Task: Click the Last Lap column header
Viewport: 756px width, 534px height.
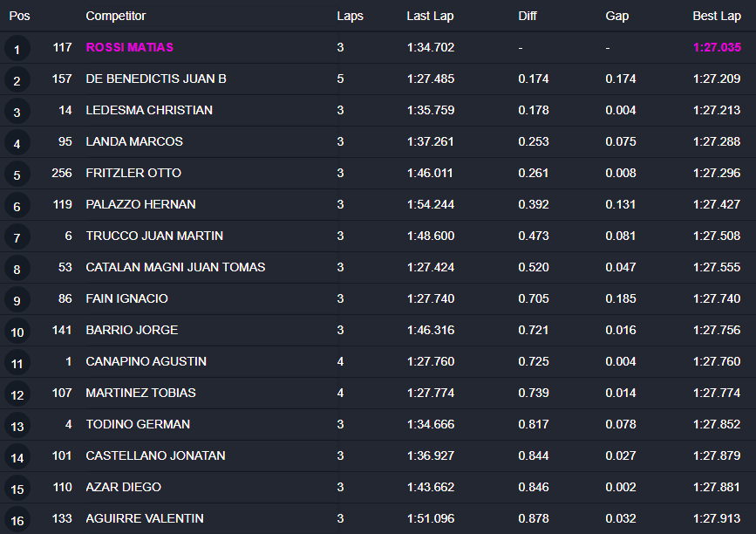Action: point(430,16)
